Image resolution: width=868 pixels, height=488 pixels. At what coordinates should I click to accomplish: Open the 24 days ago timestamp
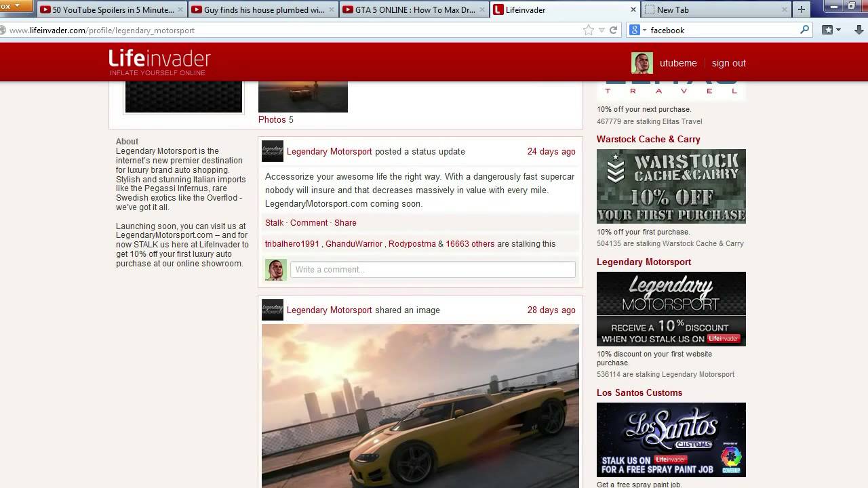551,152
